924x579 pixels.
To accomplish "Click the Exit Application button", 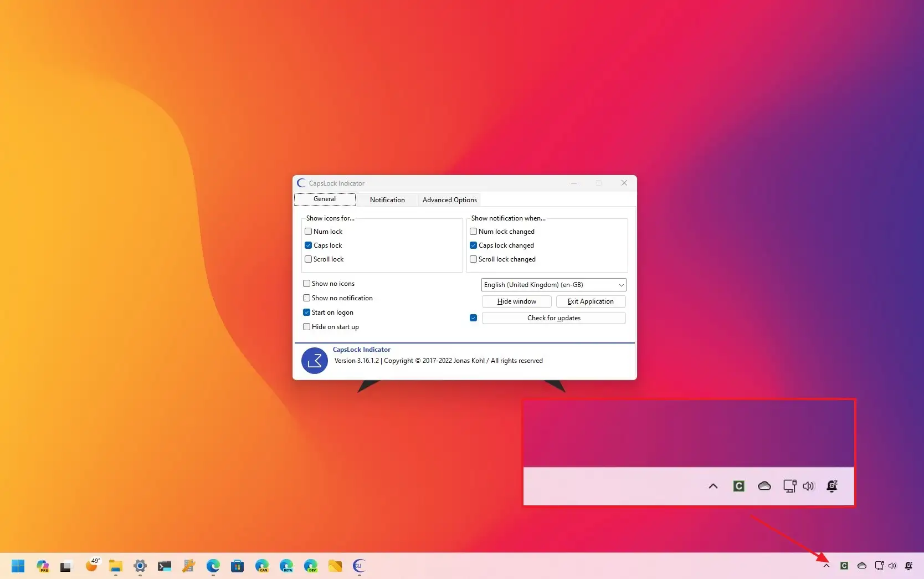I will point(591,301).
